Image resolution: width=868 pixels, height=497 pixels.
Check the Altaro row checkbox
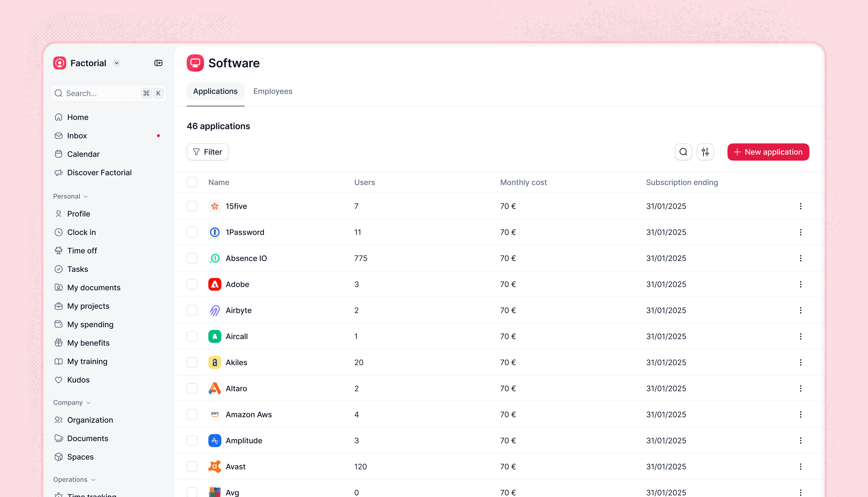click(x=192, y=388)
